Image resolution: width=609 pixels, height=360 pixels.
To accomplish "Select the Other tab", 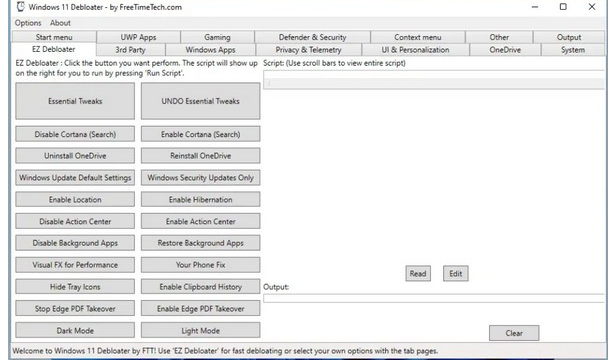I will pos(499,37).
